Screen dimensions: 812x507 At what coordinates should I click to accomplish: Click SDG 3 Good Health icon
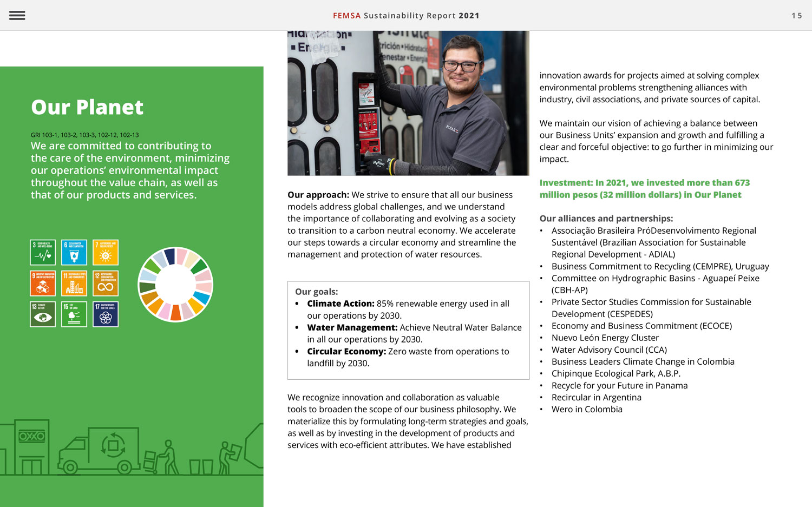(x=43, y=252)
